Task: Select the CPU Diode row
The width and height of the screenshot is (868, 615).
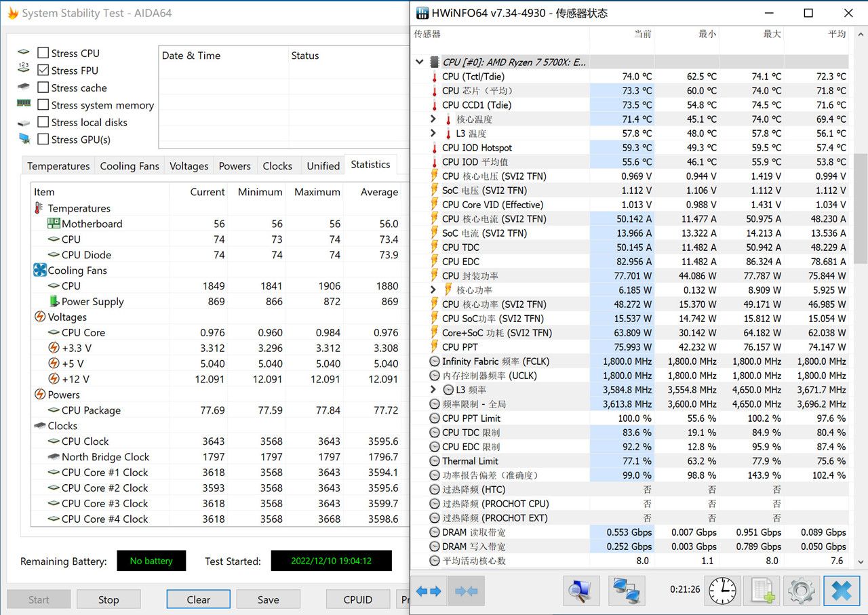Action: [217, 255]
